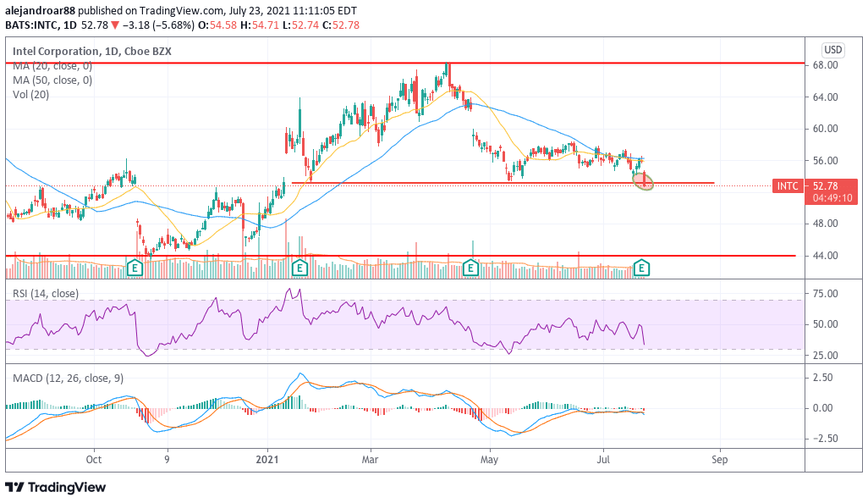Click the red support line near 53
The height and width of the screenshot is (503, 868).
click(x=503, y=183)
